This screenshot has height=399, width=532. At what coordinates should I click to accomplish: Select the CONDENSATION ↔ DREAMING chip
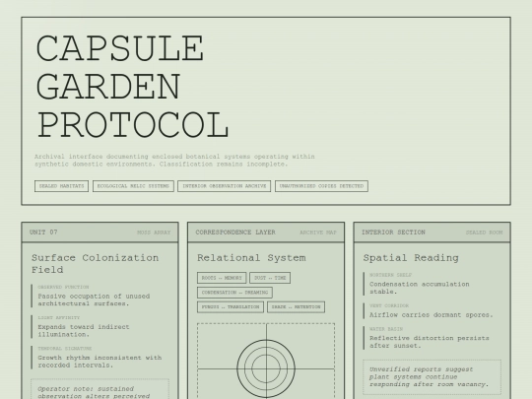pyautogui.click(x=234, y=293)
